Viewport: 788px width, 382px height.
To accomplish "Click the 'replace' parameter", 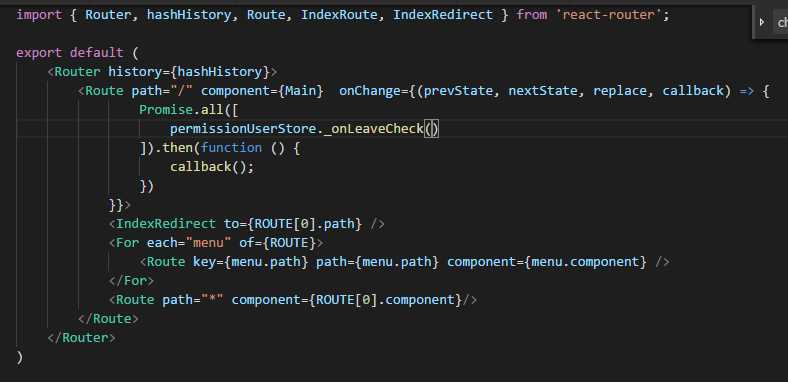I will tap(620, 91).
